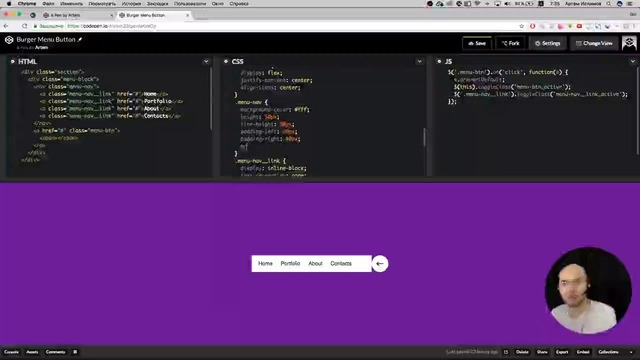Screen dimensions: 640x360
Task: Open the Apple menu
Action: (x=9, y=3)
